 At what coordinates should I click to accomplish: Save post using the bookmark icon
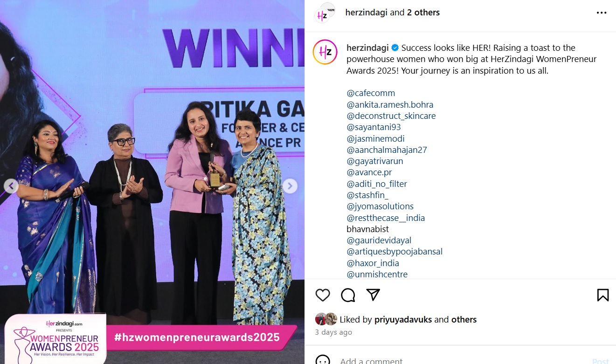click(x=603, y=295)
